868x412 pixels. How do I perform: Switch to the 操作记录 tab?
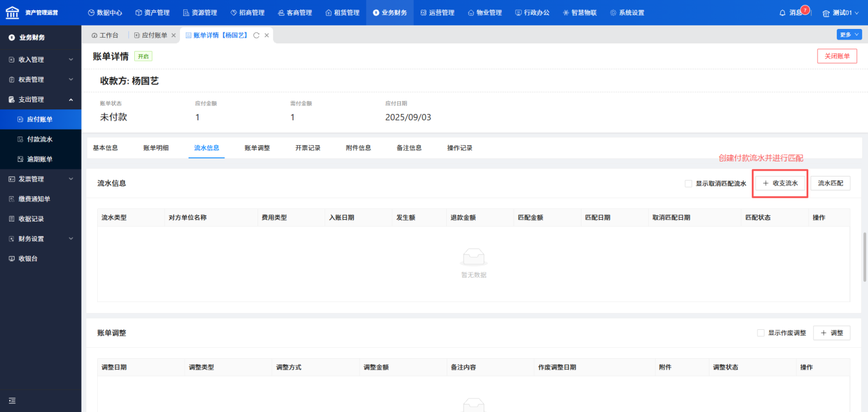[460, 148]
